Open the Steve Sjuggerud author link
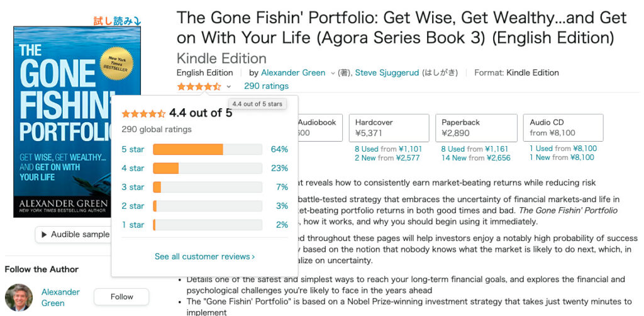The image size is (644, 316). pos(387,73)
